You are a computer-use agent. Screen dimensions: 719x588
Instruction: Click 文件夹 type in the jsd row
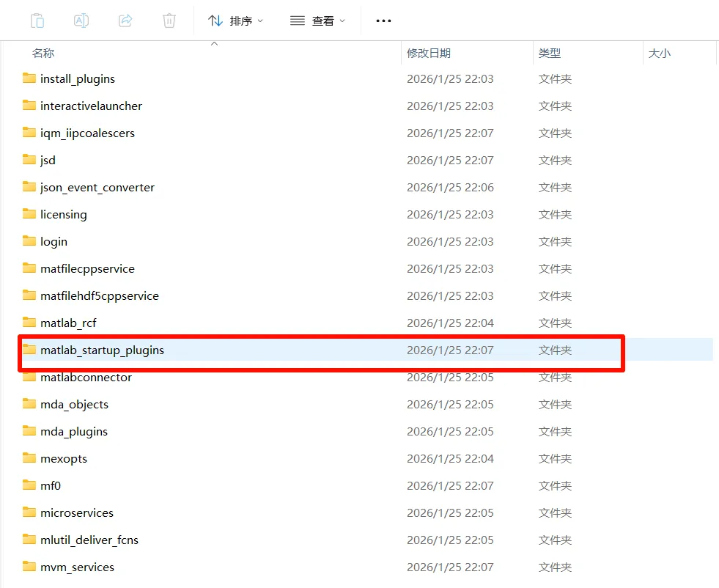tap(555, 161)
